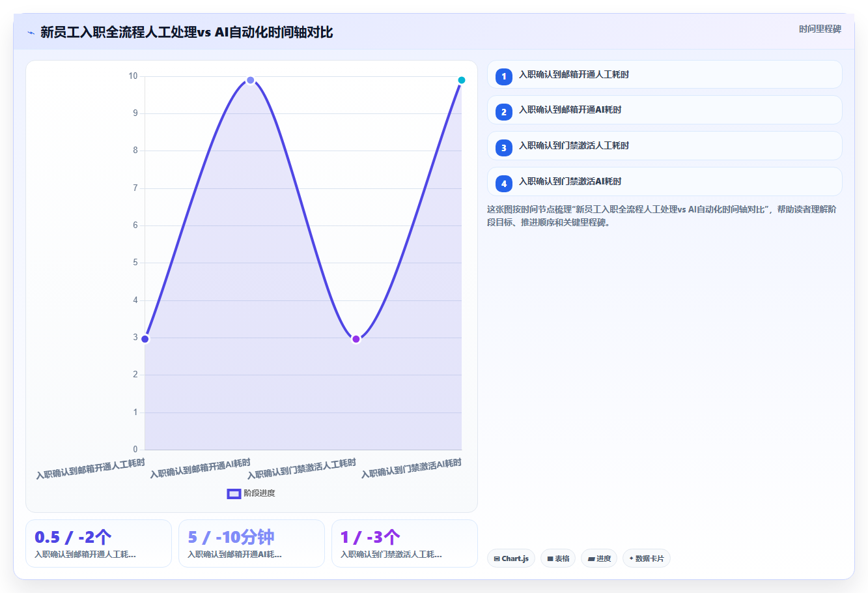Click the 时间里程碑 label in header

pyautogui.click(x=820, y=29)
